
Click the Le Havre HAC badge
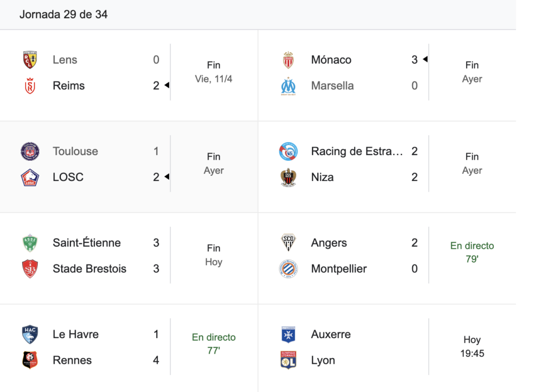(x=30, y=334)
